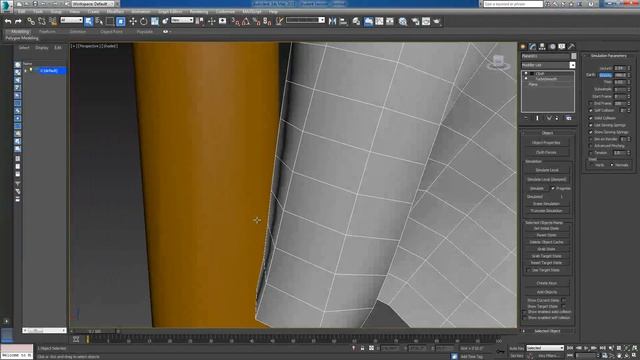This screenshot has width=640, height=360.
Task: Click the Add Objects button
Action: (x=547, y=292)
